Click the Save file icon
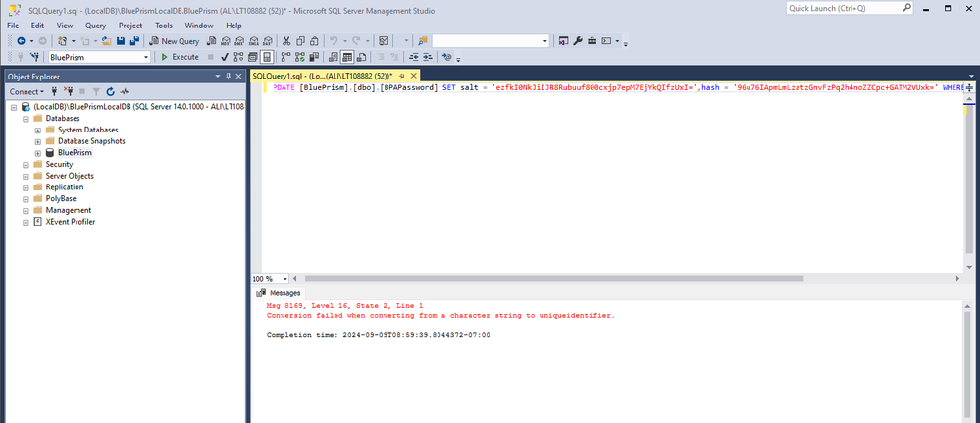 pos(120,41)
